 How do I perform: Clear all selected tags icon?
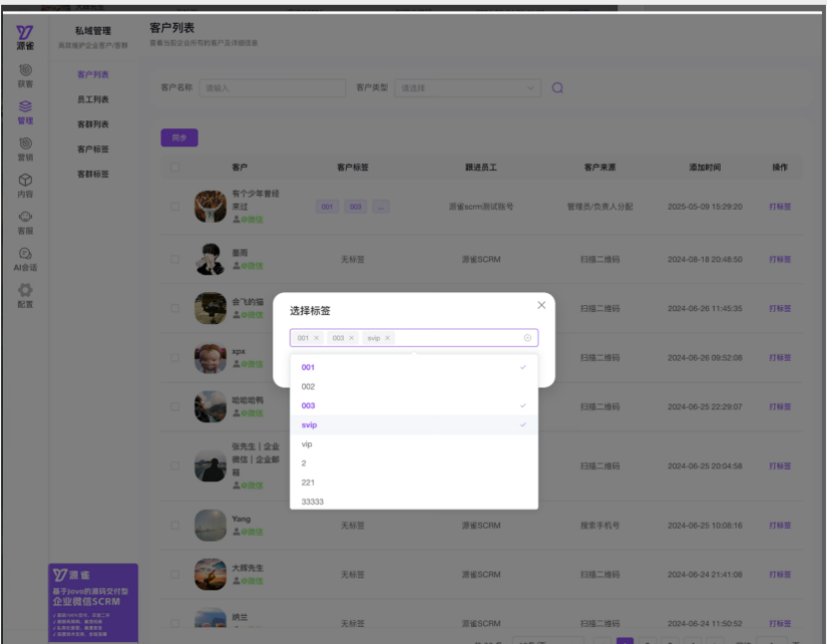pos(527,338)
